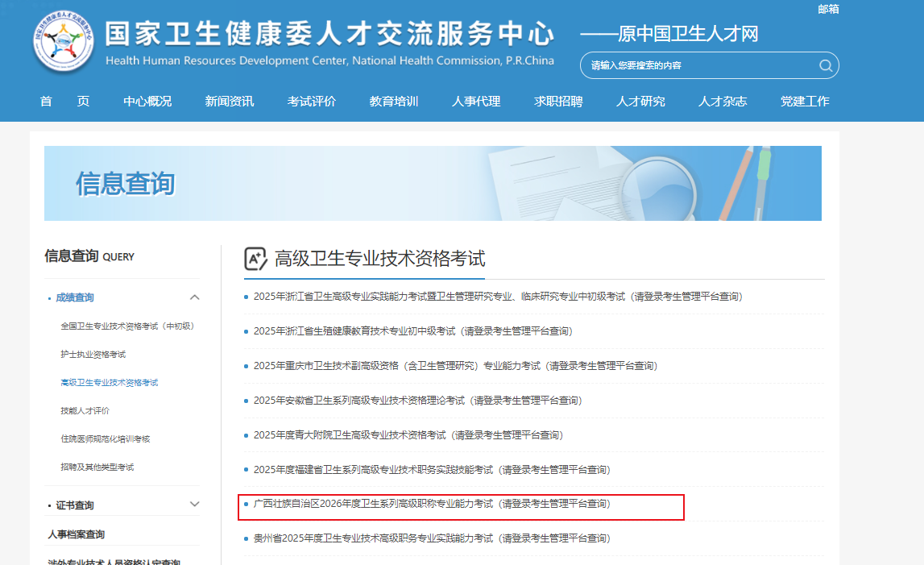Open the 贵州省2025年度 exam query link
The width and height of the screenshot is (924, 565).
click(x=431, y=538)
